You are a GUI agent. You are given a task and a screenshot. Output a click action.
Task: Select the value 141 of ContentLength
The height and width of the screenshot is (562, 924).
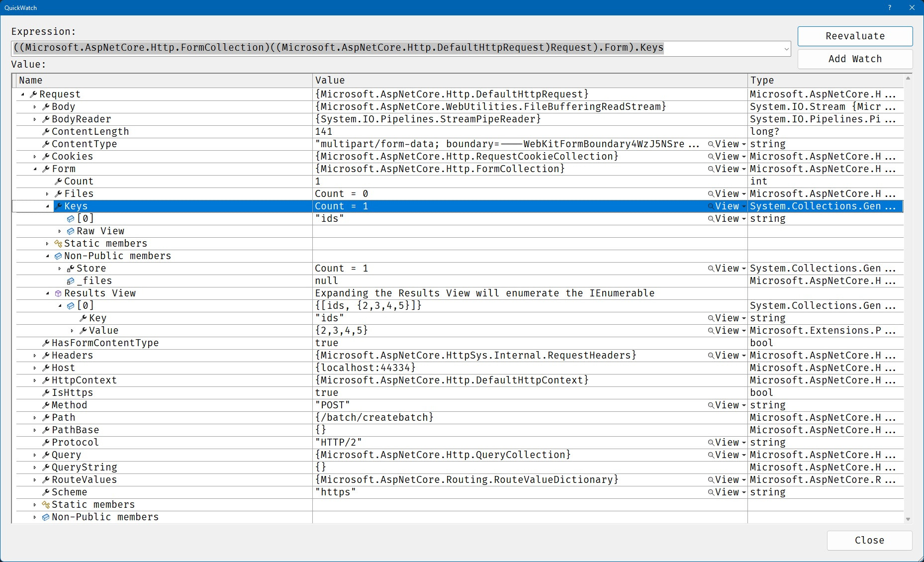point(324,132)
